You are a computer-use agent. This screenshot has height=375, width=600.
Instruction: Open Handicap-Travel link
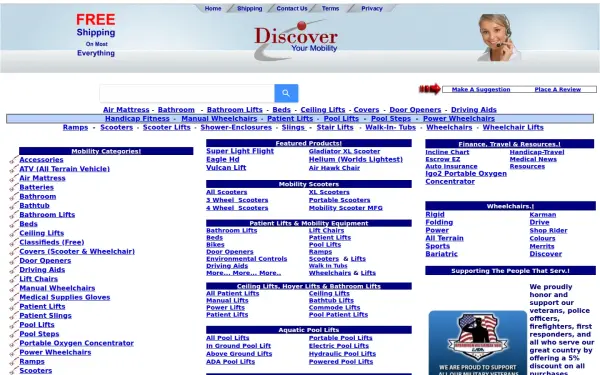click(x=537, y=152)
